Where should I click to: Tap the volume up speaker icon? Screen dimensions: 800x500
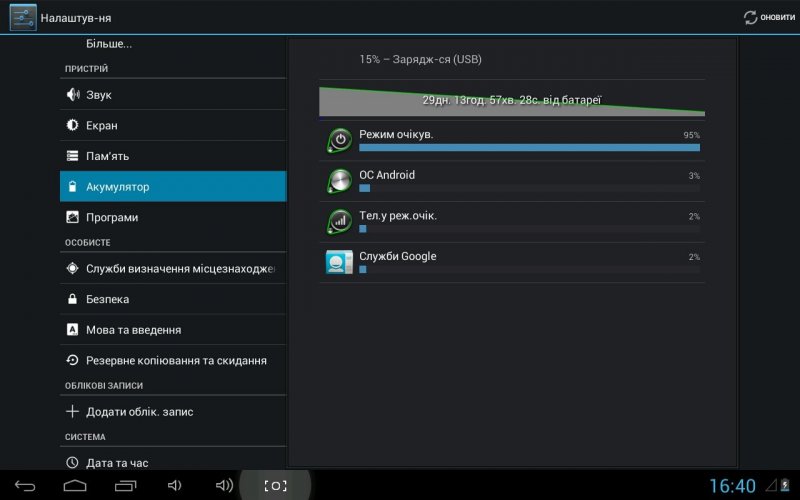[224, 485]
